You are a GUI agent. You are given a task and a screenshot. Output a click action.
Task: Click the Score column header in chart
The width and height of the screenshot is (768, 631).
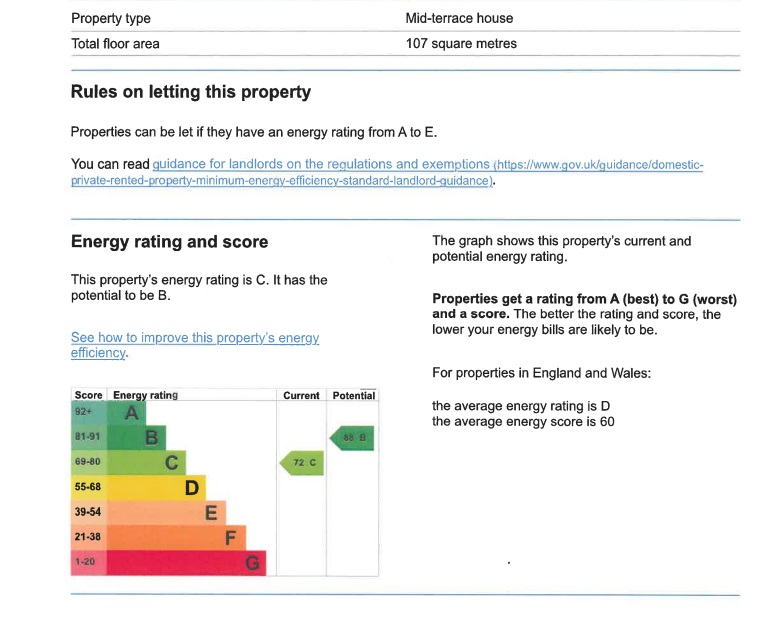pyautogui.click(x=89, y=395)
